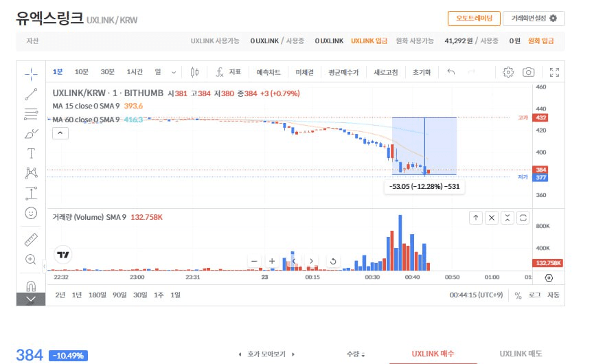Select the crosshair cursor tool
The image size is (616, 364).
(31, 74)
